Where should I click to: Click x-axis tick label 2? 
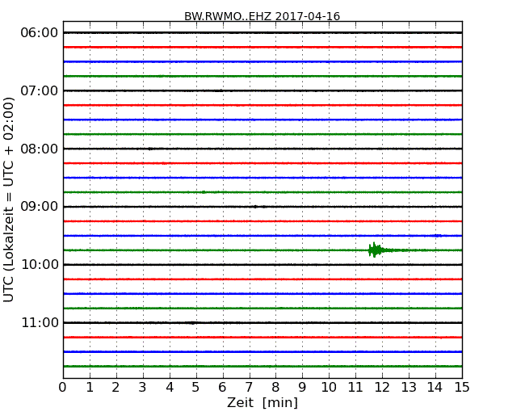click(x=115, y=388)
